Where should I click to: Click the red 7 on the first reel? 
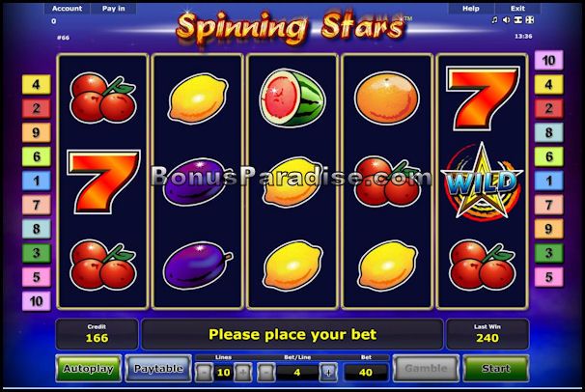click(103, 182)
